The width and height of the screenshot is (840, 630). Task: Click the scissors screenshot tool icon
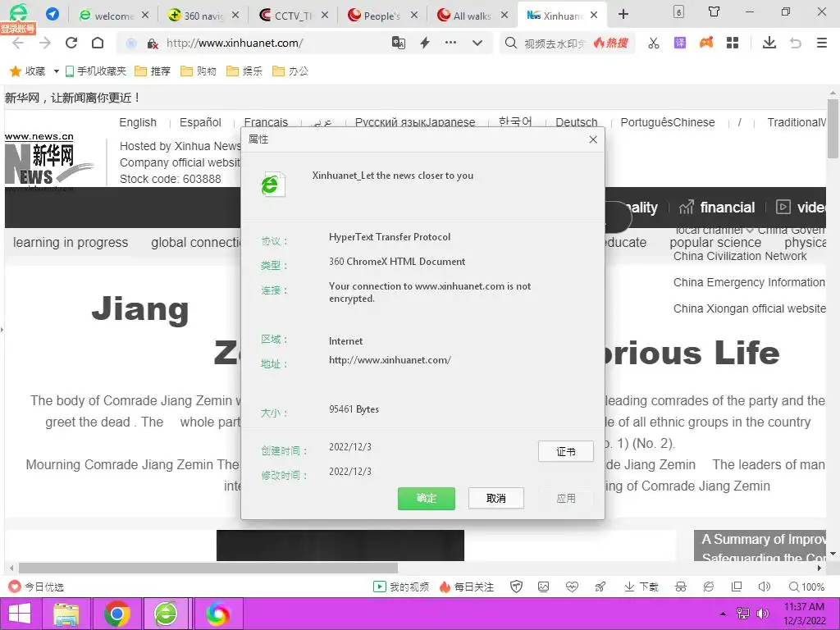654,43
